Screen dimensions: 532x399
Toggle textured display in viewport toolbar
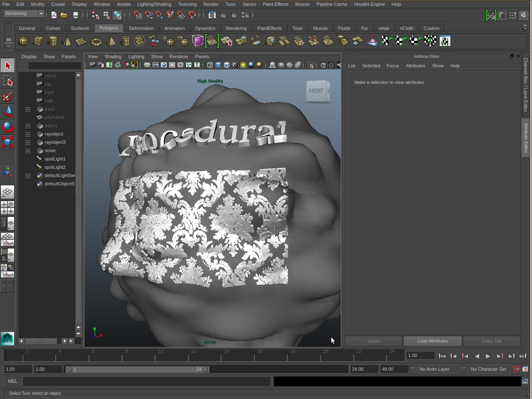point(235,65)
